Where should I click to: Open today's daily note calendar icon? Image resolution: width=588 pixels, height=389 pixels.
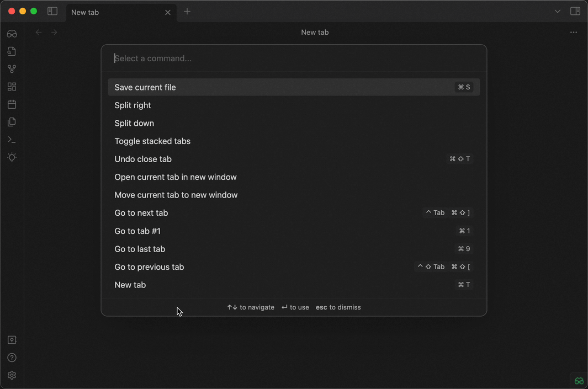pos(12,104)
